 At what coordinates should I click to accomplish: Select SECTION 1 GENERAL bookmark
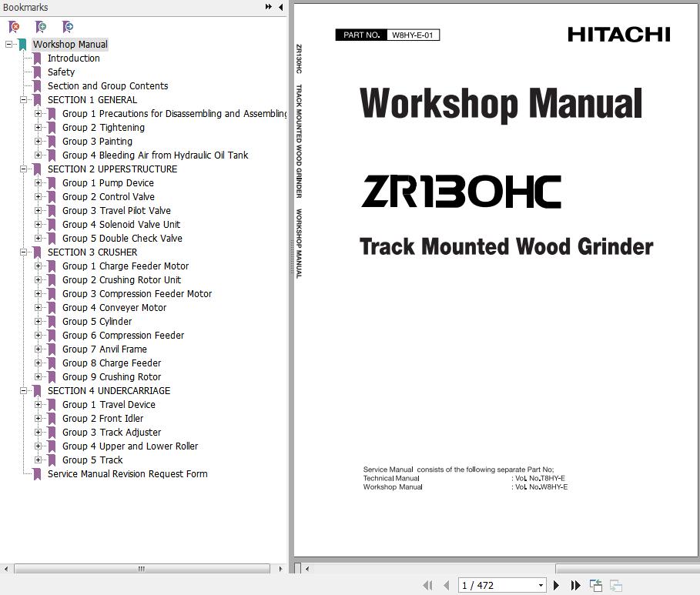click(92, 99)
